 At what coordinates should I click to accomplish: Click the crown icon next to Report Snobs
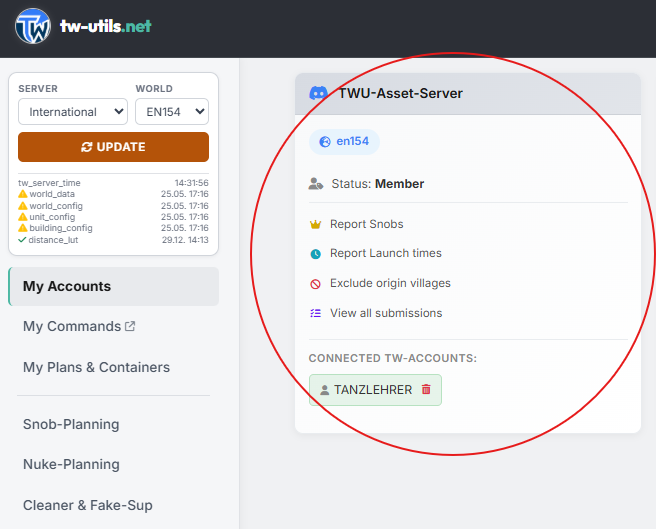(x=315, y=224)
